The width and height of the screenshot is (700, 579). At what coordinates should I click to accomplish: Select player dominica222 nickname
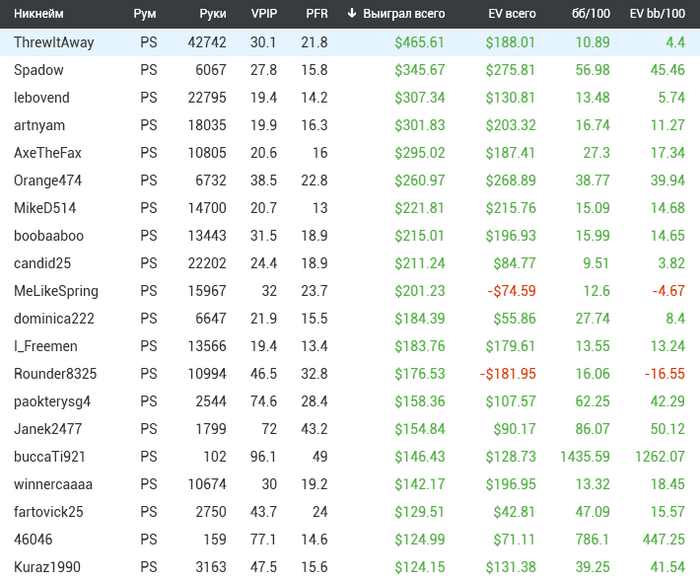point(54,319)
